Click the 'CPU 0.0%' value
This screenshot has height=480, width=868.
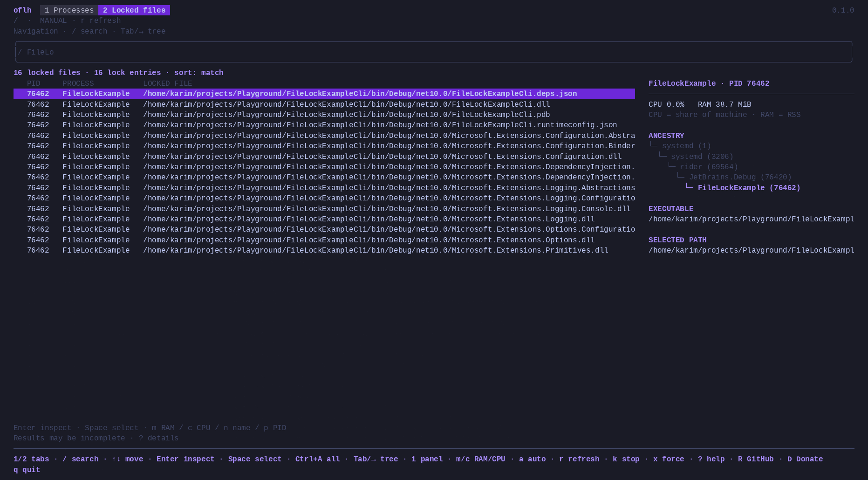pos(666,104)
